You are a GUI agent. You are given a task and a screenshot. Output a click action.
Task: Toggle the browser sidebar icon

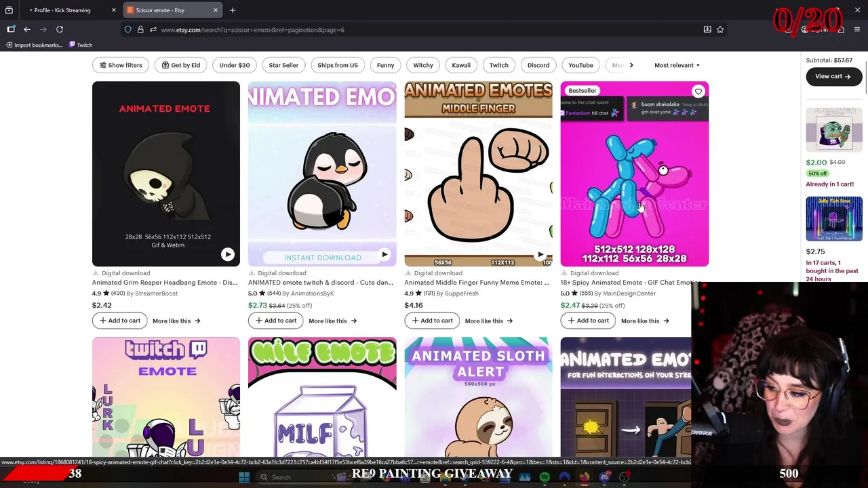(11, 29)
